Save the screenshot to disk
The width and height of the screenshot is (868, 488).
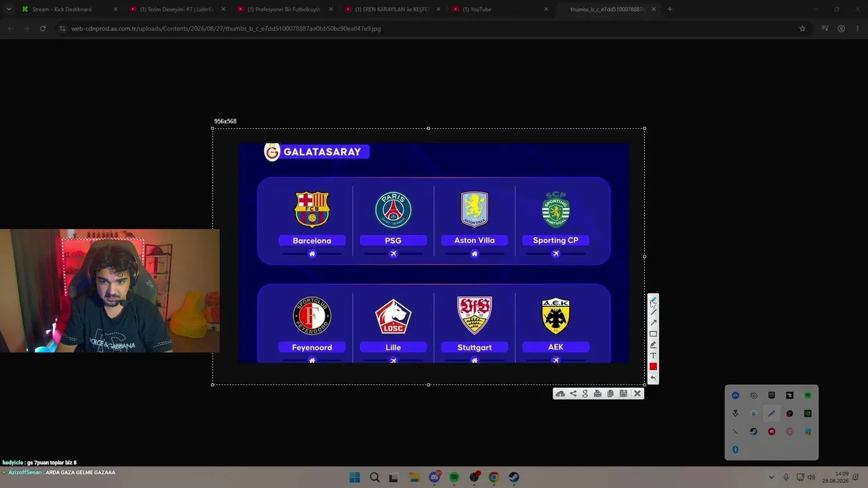(x=623, y=394)
